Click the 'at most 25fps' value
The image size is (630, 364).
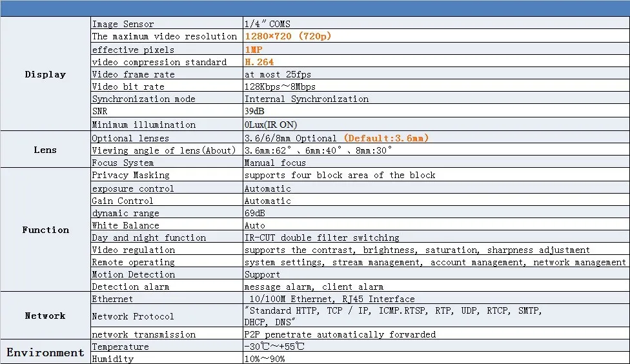(x=278, y=74)
